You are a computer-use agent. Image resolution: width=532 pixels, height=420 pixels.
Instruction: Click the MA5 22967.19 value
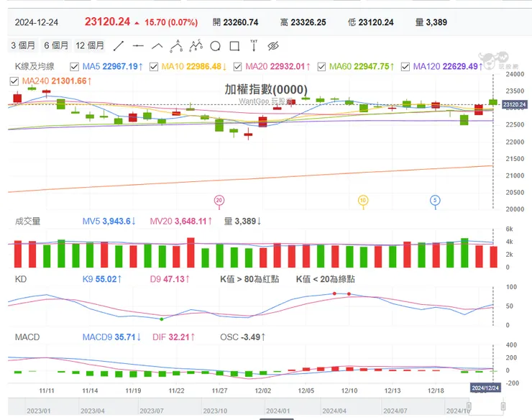113,67
